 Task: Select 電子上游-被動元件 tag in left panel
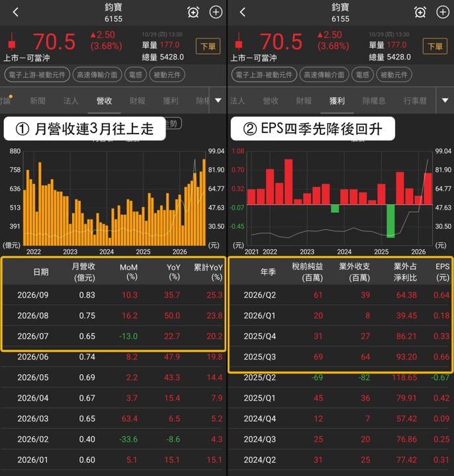click(x=37, y=75)
